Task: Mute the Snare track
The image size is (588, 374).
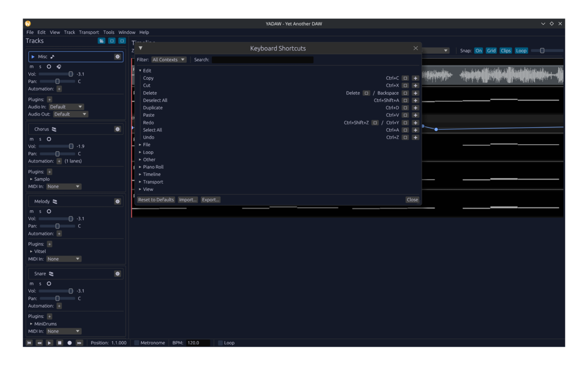Action: point(32,284)
